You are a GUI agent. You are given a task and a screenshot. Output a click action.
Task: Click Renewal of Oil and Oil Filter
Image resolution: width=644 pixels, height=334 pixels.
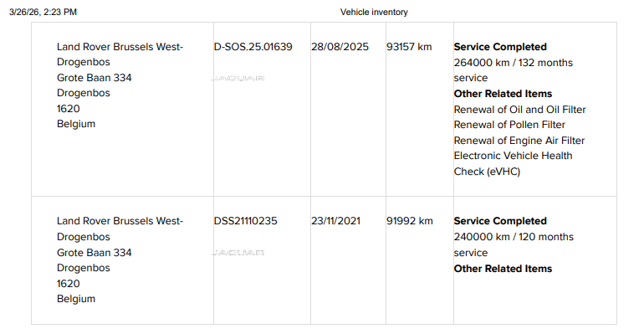519,110
